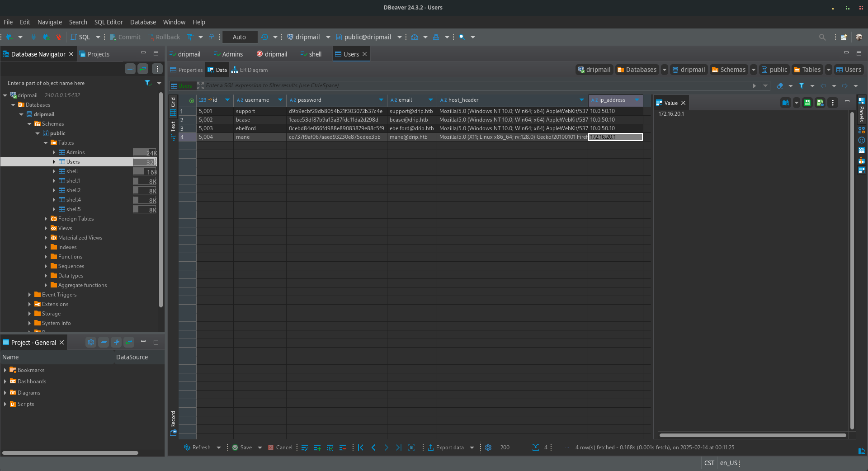Viewport: 868px width, 471px height.
Task: Open the active schema public@dripmail dropdown
Action: point(400,37)
